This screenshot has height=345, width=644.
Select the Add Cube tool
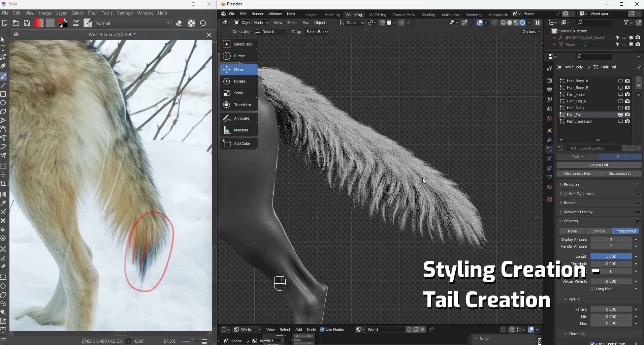[x=239, y=144]
